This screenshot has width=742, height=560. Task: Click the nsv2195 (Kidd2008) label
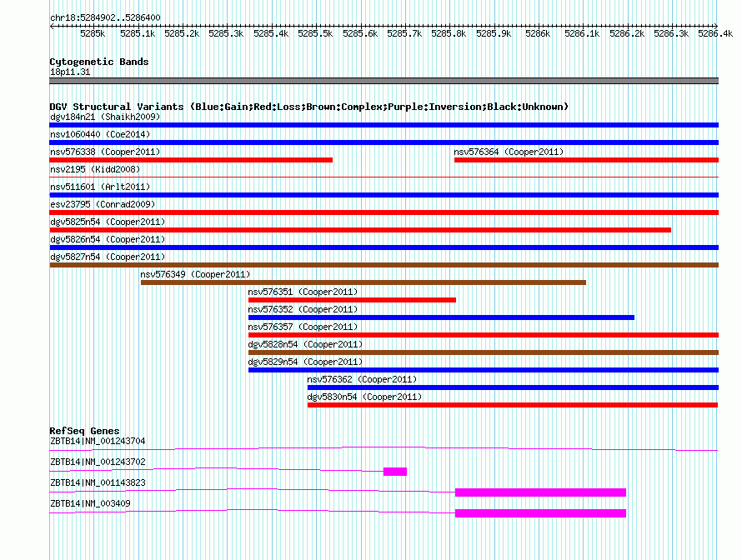pyautogui.click(x=95, y=169)
